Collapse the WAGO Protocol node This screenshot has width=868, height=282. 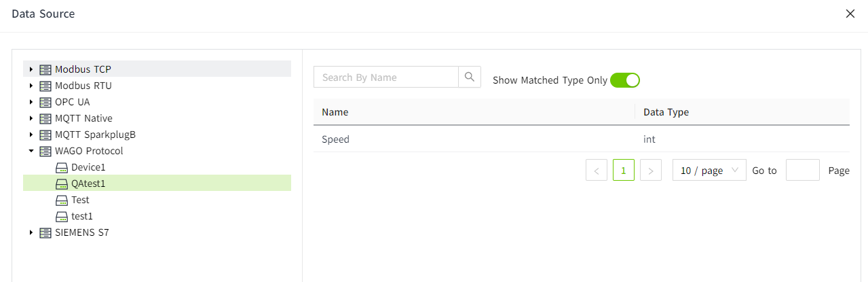click(x=31, y=151)
